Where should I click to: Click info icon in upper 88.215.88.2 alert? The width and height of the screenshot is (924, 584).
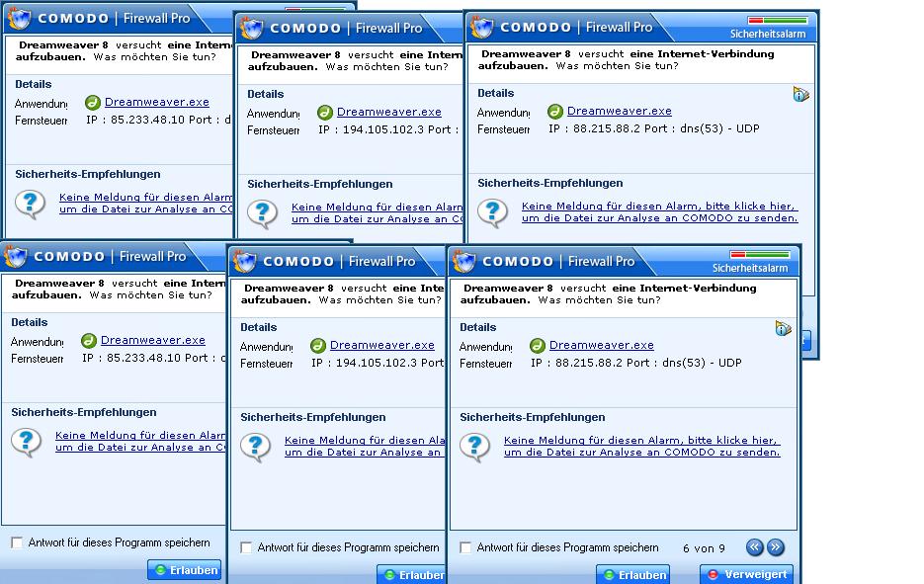pos(800,94)
